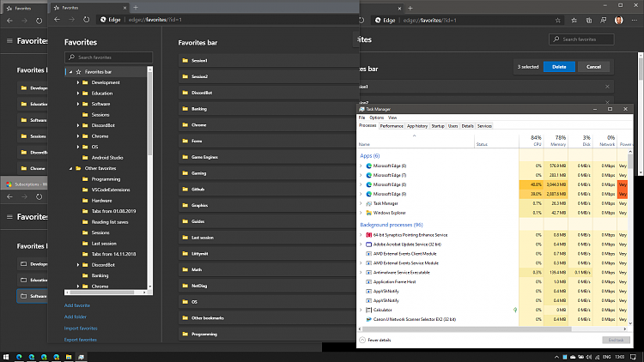
Task: Open Session2 folder in Favorites bar list
Action: coord(268,76)
